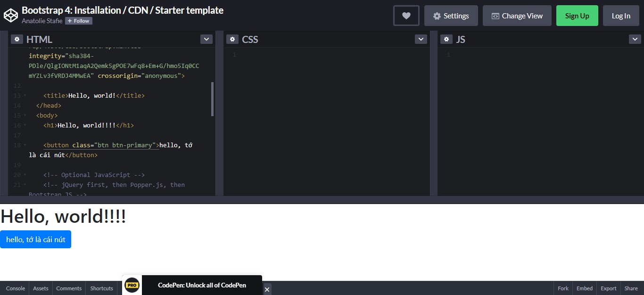Open the Comments tab
The image size is (644, 295).
pyautogui.click(x=69, y=288)
